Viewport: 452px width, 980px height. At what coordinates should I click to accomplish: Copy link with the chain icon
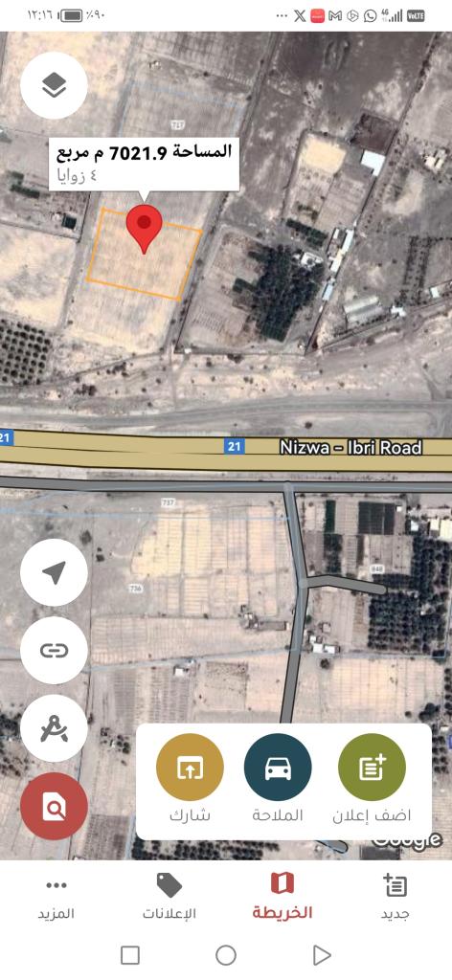pos(54,651)
